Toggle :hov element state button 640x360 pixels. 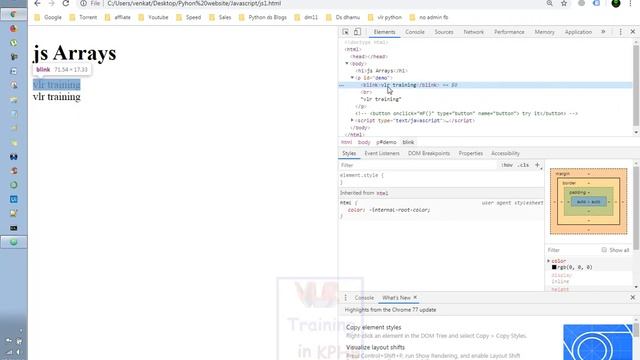[507, 165]
